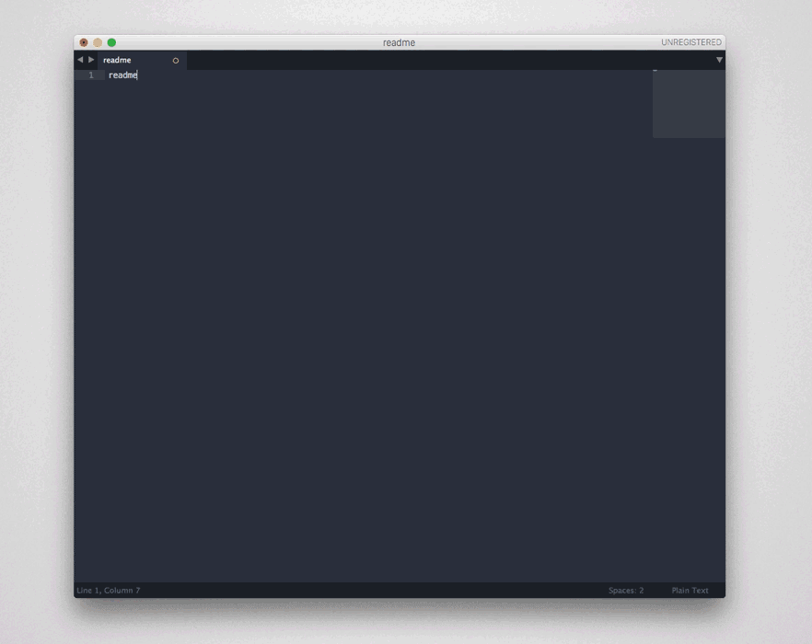
Task: Minimize window with the yellow button
Action: coord(98,42)
